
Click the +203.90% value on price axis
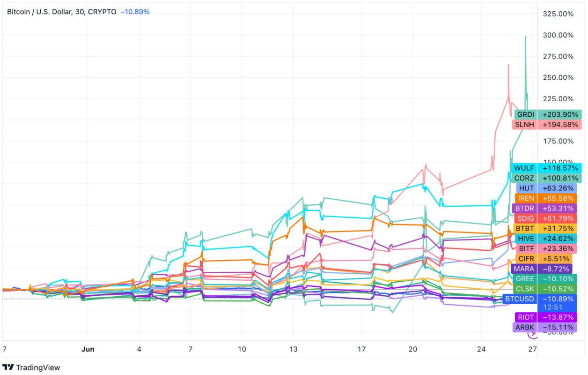[x=559, y=114]
